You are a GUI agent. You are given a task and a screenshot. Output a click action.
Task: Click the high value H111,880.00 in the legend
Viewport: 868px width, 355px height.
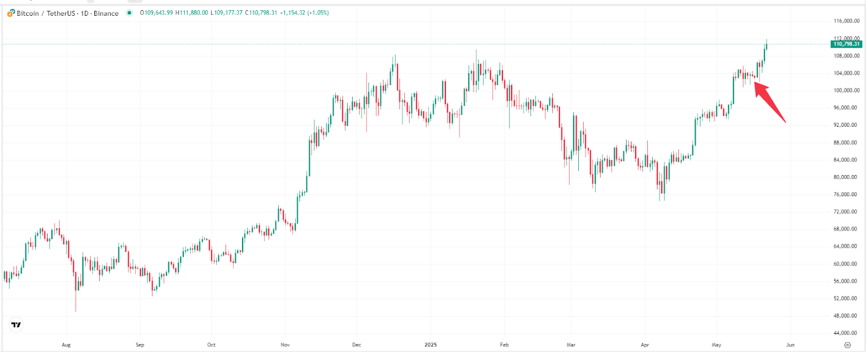pyautogui.click(x=190, y=12)
